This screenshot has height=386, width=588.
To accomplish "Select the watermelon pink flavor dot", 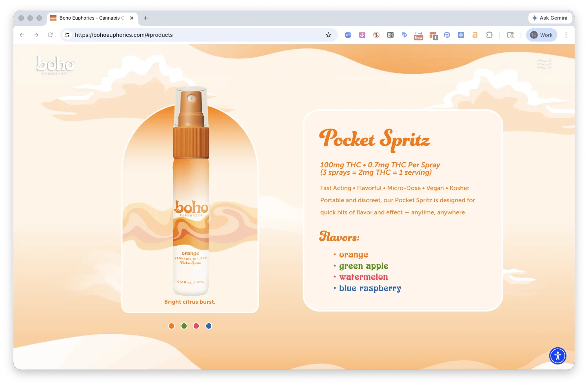I will tap(196, 326).
